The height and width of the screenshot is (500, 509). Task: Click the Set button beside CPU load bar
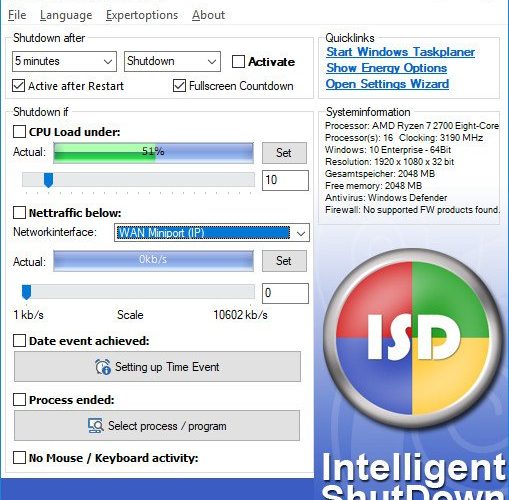tap(284, 153)
